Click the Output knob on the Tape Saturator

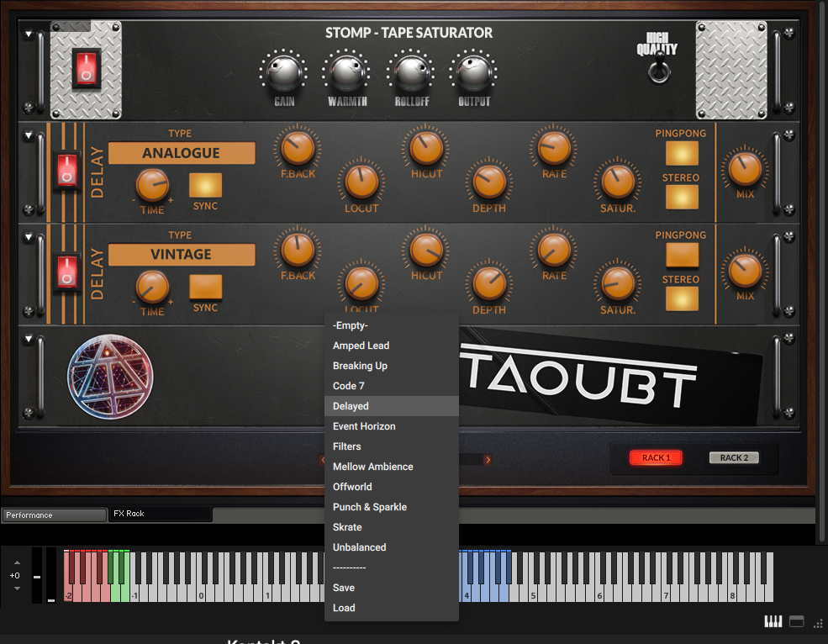(472, 74)
